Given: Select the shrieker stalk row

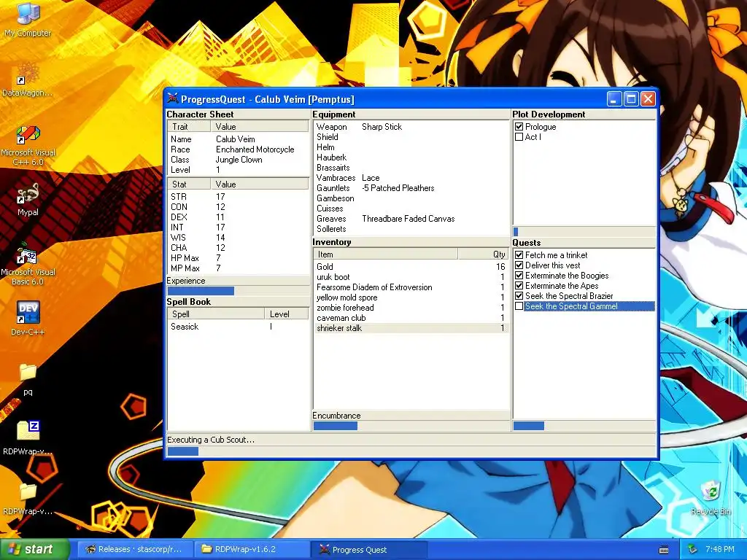Looking at the screenshot, I should pos(411,328).
